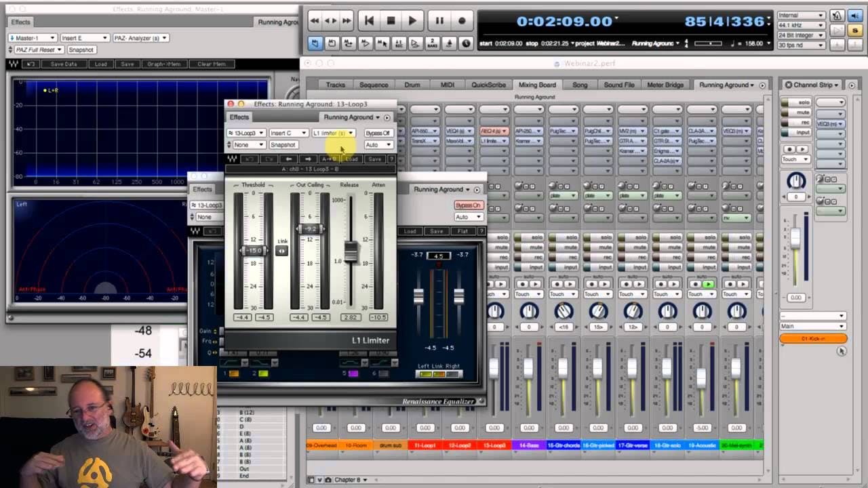The width and height of the screenshot is (868, 488).
Task: Click the undo icon in PAZ Analyzer toolbar
Action: (30, 64)
